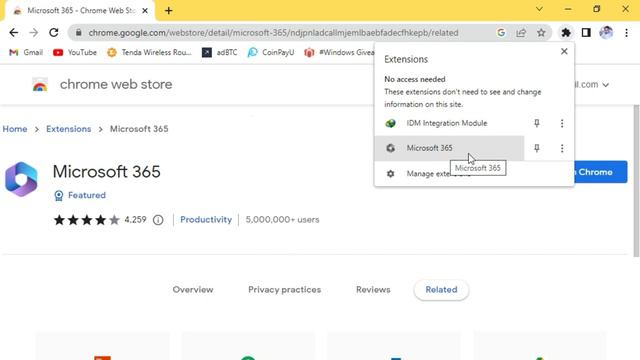Viewport: 640px width, 360px height.
Task: Open the YouTube bookmark
Action: pyautogui.click(x=75, y=53)
